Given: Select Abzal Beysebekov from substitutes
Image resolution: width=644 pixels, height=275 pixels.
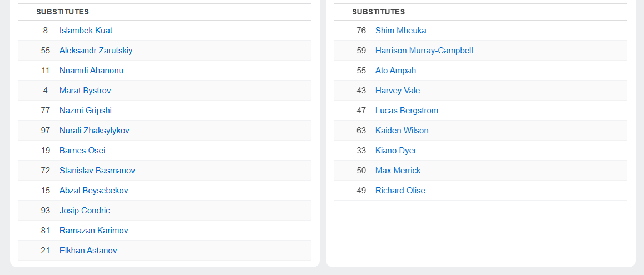Looking at the screenshot, I should pyautogui.click(x=93, y=191).
